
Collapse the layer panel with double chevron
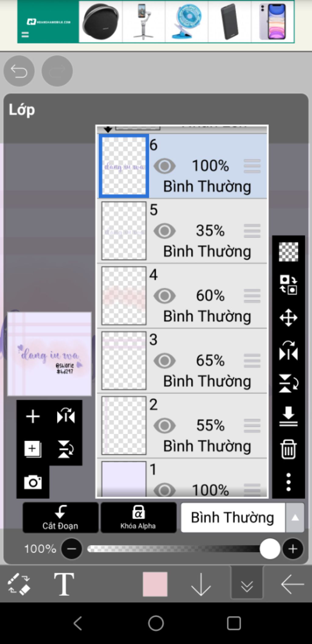pyautogui.click(x=247, y=584)
